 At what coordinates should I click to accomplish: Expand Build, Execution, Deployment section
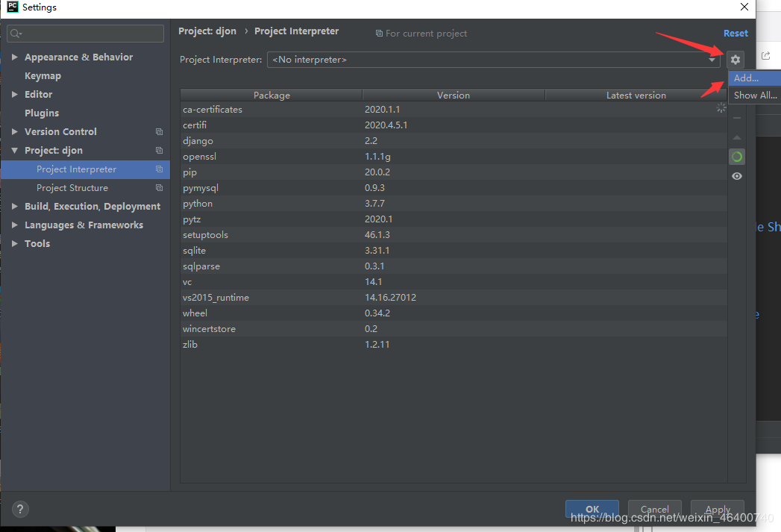15,207
